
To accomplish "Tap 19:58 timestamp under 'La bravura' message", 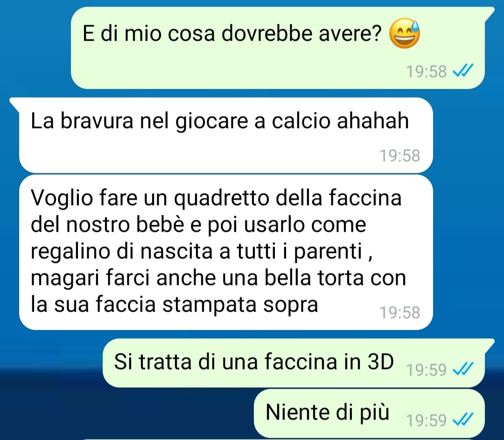I will (x=400, y=156).
